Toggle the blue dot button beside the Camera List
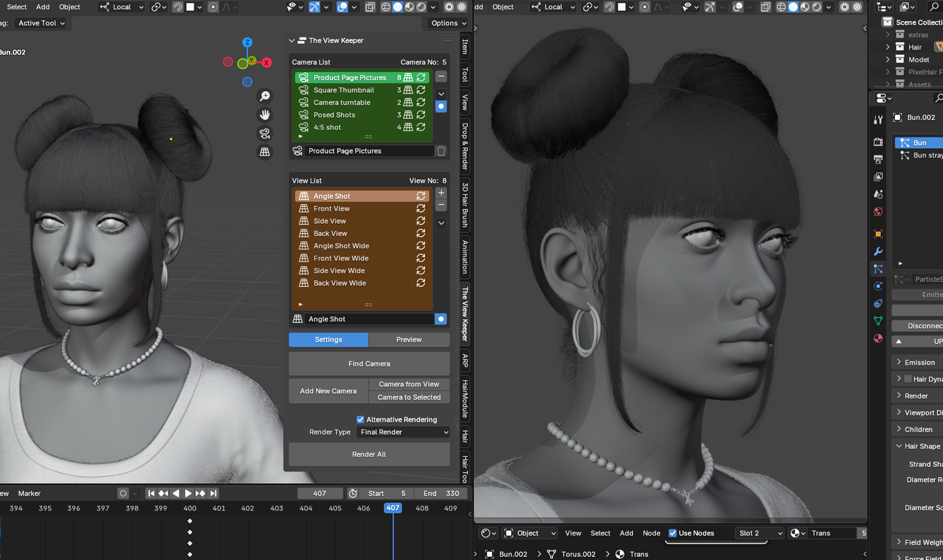This screenshot has width=943, height=560. point(441,106)
